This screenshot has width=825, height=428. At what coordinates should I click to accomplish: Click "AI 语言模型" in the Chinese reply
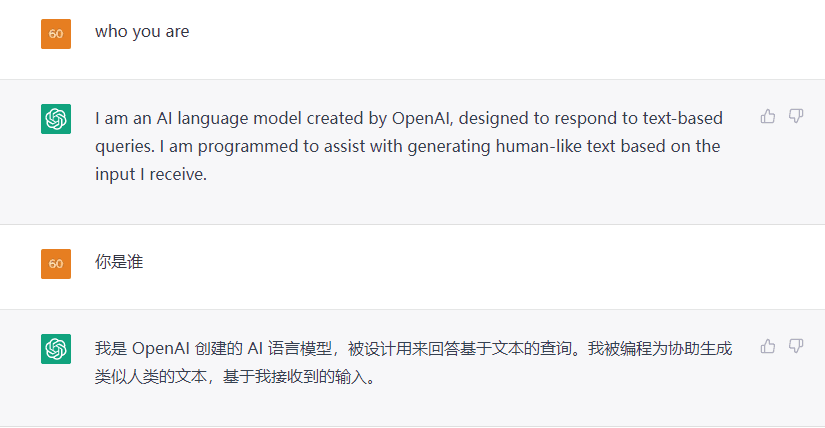coord(292,349)
